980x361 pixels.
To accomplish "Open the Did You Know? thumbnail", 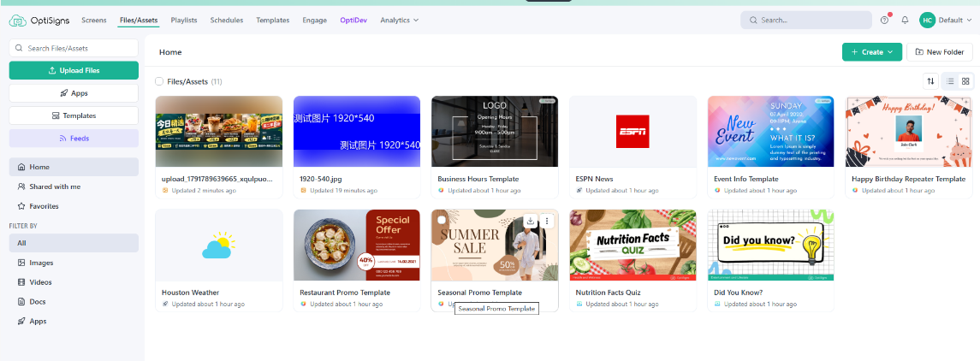I will coord(770,245).
